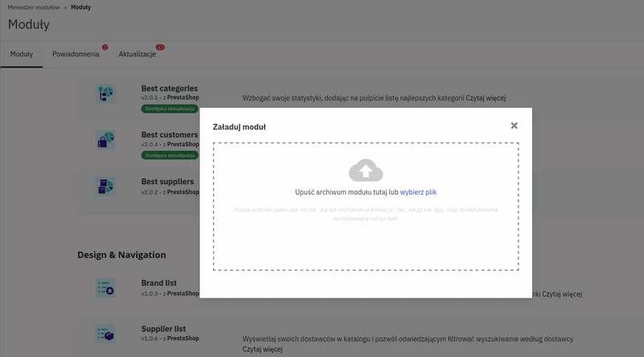644x357 pixels.
Task: Close the Załaduj moduł dialog
Action: pos(514,125)
